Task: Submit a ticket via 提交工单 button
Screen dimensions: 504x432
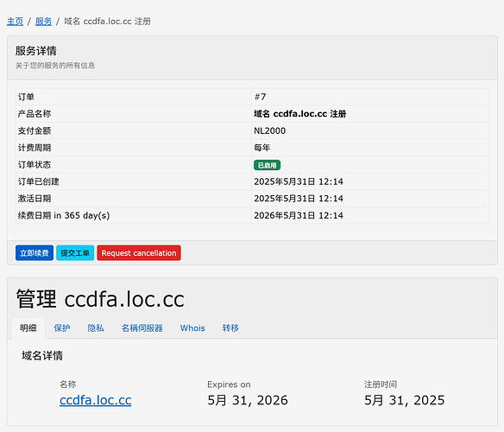Action: click(75, 253)
